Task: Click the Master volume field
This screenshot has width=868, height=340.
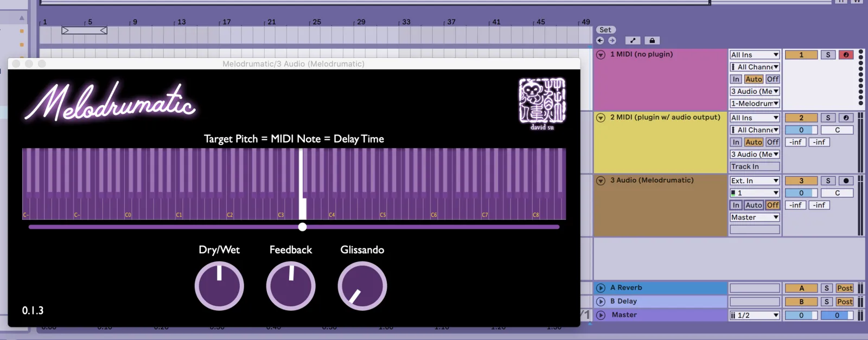Action: [801, 315]
